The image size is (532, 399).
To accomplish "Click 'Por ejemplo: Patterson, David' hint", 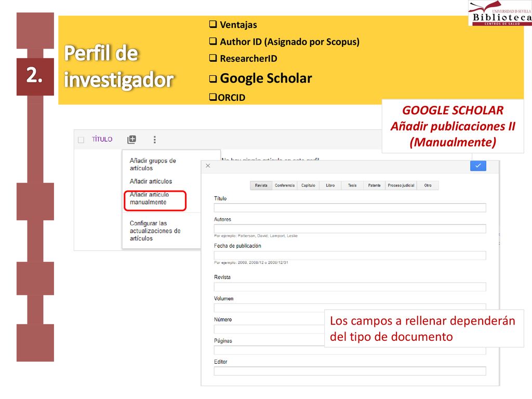I will [x=256, y=236].
